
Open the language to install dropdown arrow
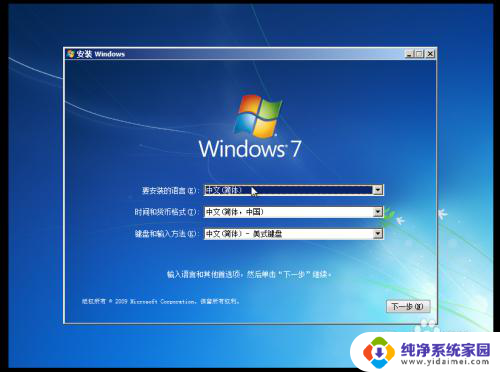coord(377,190)
